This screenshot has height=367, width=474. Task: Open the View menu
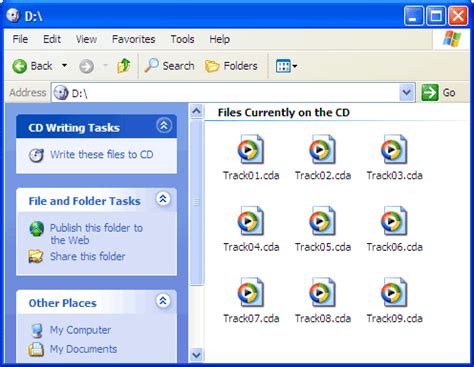86,39
